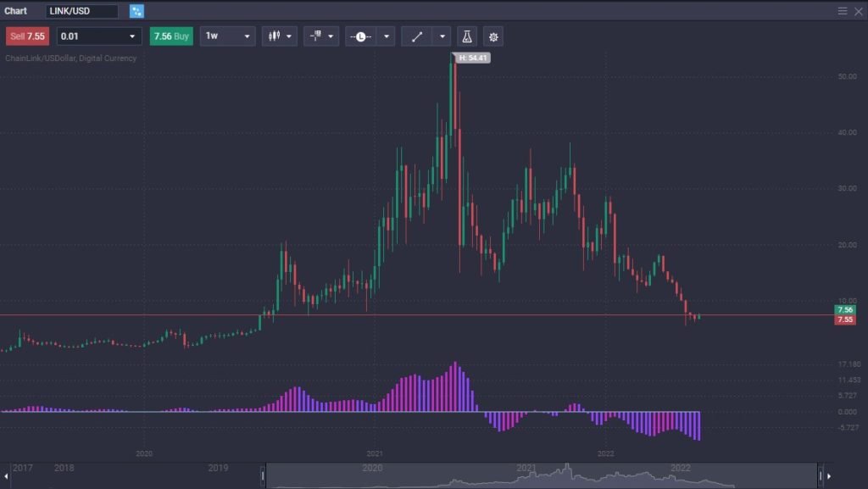Open the chart panel hamburger menu
This screenshot has width=868, height=489.
[x=843, y=11]
